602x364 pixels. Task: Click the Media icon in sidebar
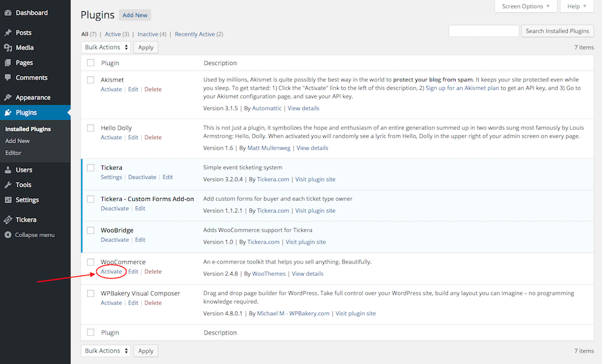pyautogui.click(x=8, y=48)
